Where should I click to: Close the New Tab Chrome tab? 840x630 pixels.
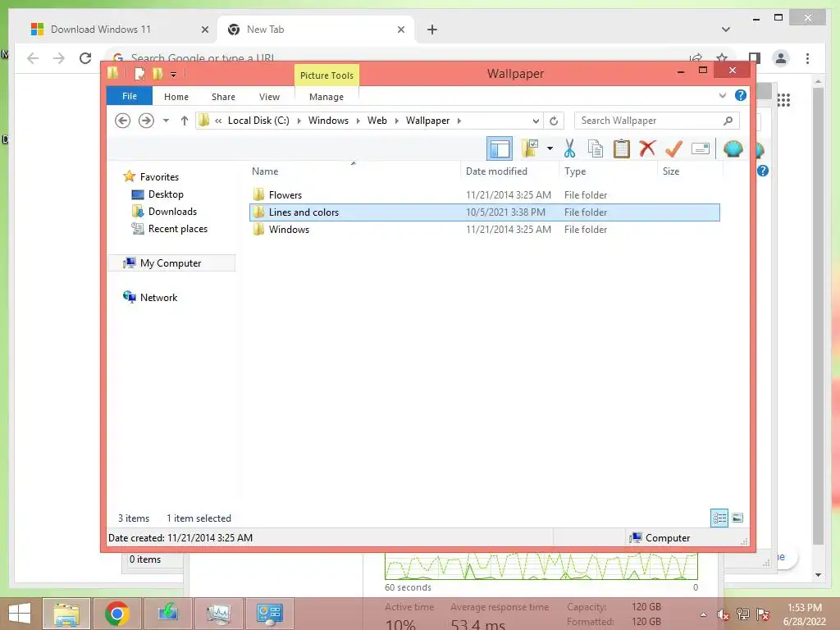(x=400, y=30)
